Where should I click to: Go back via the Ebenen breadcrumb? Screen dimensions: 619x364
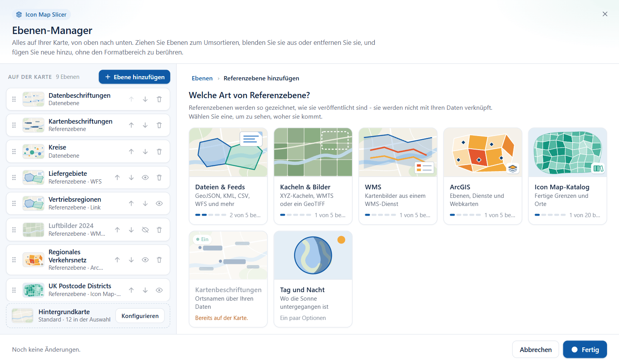point(202,78)
